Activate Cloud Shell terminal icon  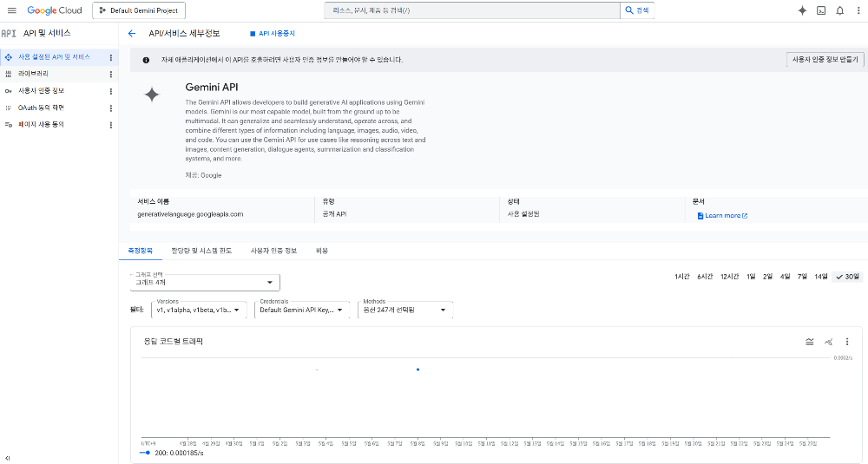point(821,10)
